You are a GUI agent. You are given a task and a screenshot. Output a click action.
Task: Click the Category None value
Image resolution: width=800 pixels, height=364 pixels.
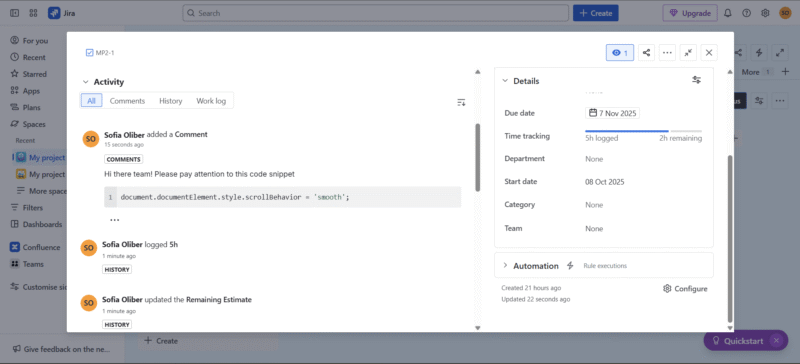pyautogui.click(x=594, y=205)
